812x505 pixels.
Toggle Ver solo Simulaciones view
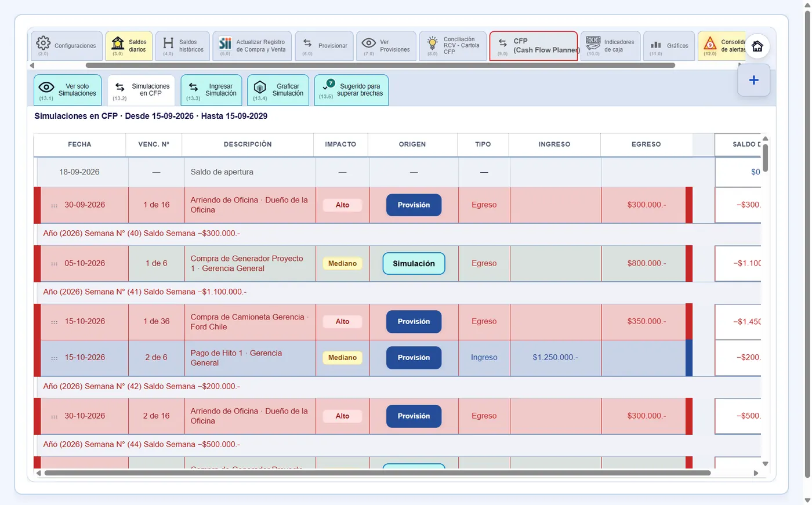coord(68,90)
